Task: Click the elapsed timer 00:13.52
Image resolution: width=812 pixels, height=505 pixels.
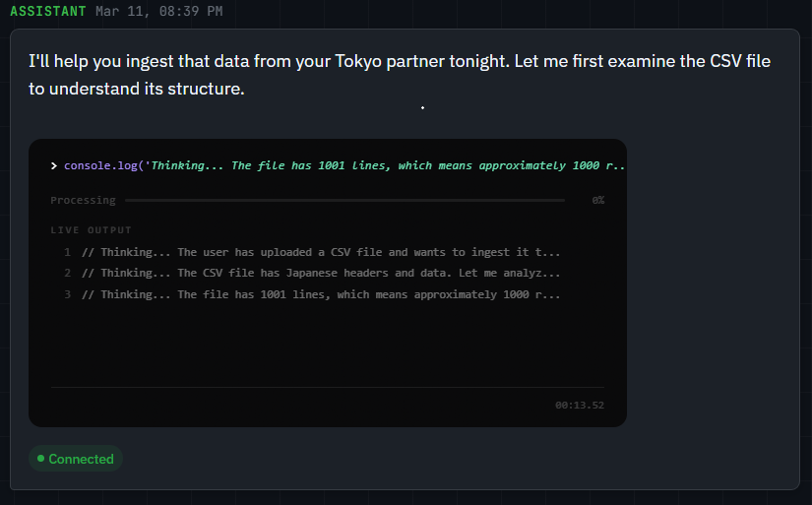Action: point(579,406)
